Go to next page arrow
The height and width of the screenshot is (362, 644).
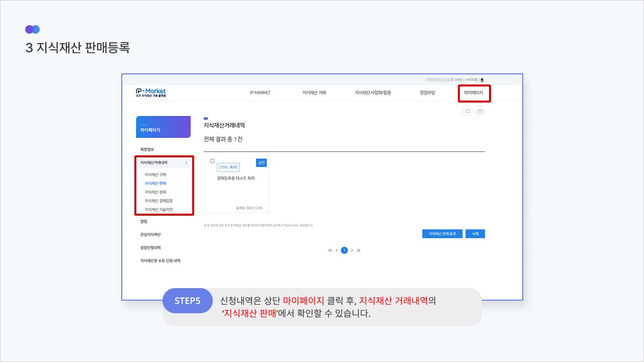point(352,250)
